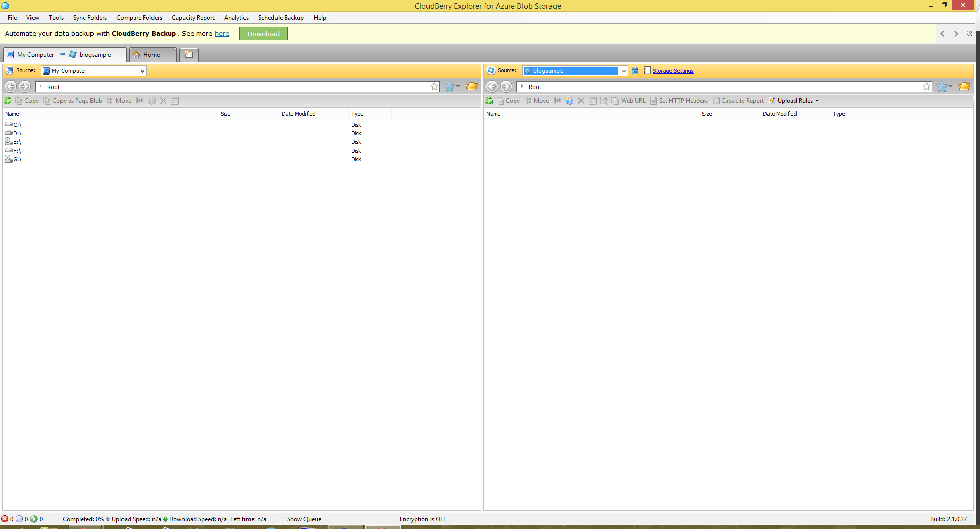Click the properties icon in left toolbar

[x=175, y=101]
